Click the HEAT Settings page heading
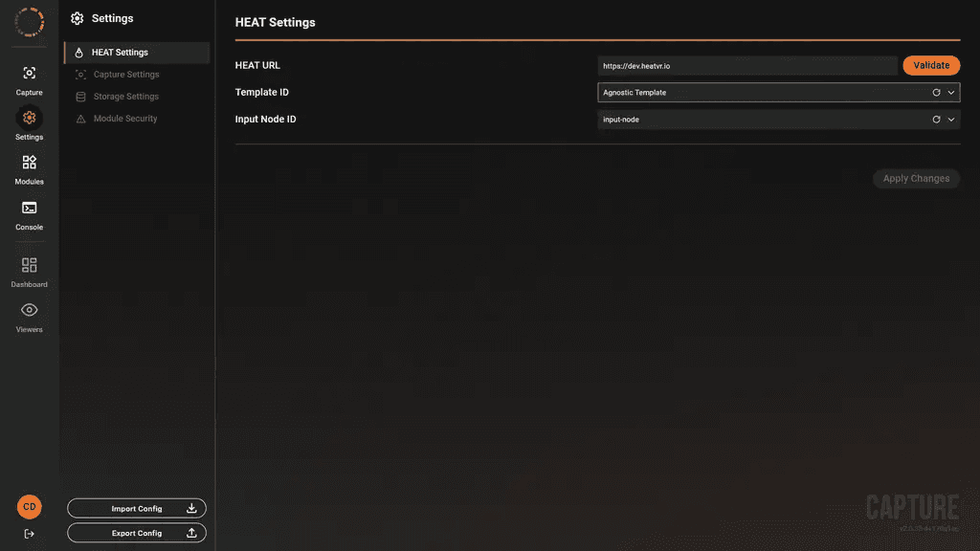 pos(275,23)
